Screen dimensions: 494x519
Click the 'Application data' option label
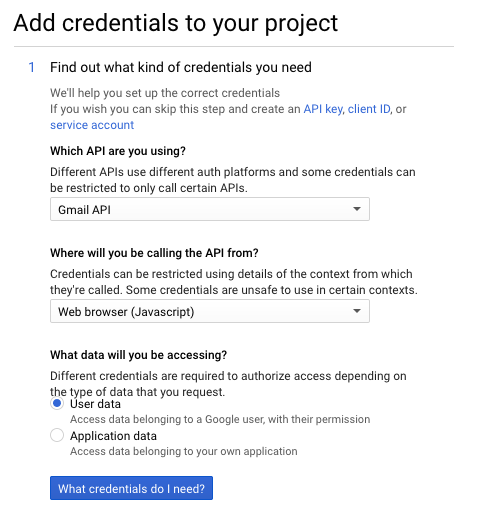tap(113, 436)
